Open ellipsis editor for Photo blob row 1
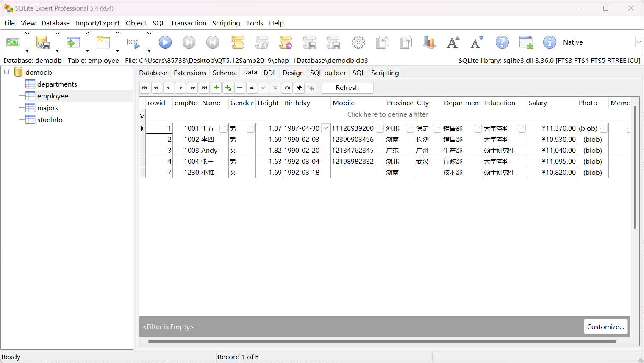644x363 pixels. coord(603,128)
